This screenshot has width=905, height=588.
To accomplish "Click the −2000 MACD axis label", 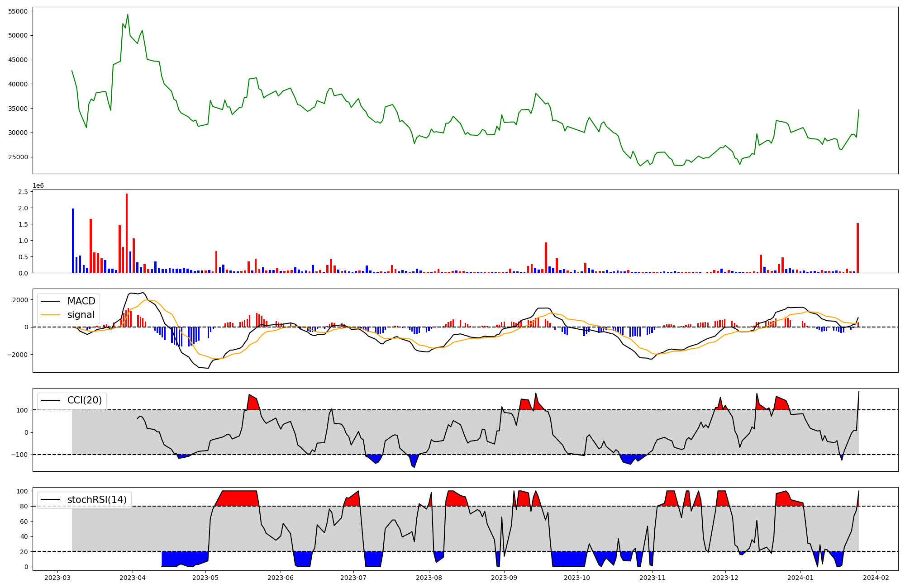I will [x=17, y=354].
